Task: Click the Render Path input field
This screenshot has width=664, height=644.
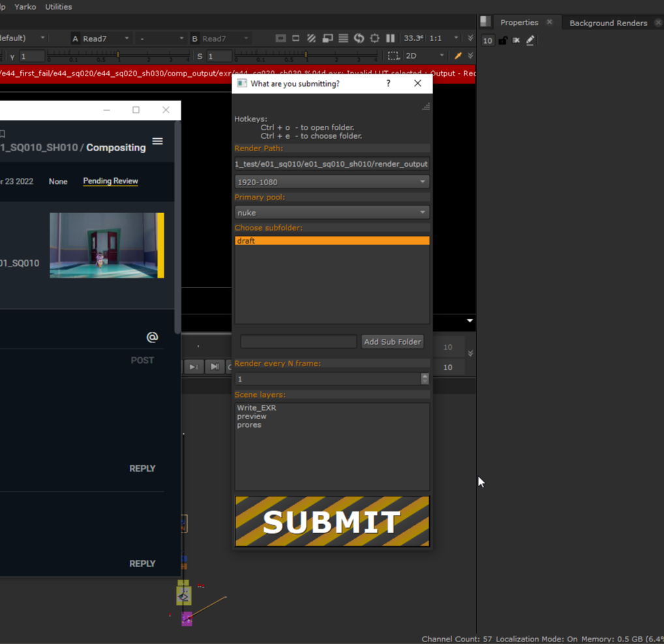Action: 332,164
